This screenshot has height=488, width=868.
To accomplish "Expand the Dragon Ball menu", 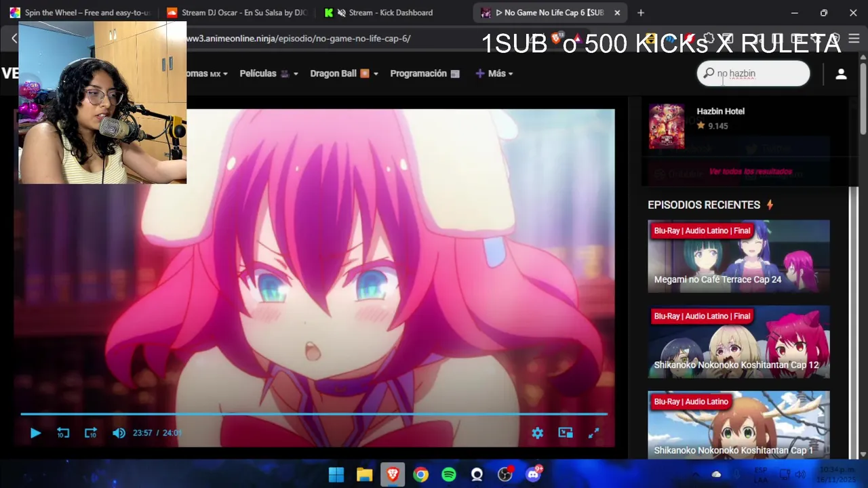I will [x=344, y=73].
